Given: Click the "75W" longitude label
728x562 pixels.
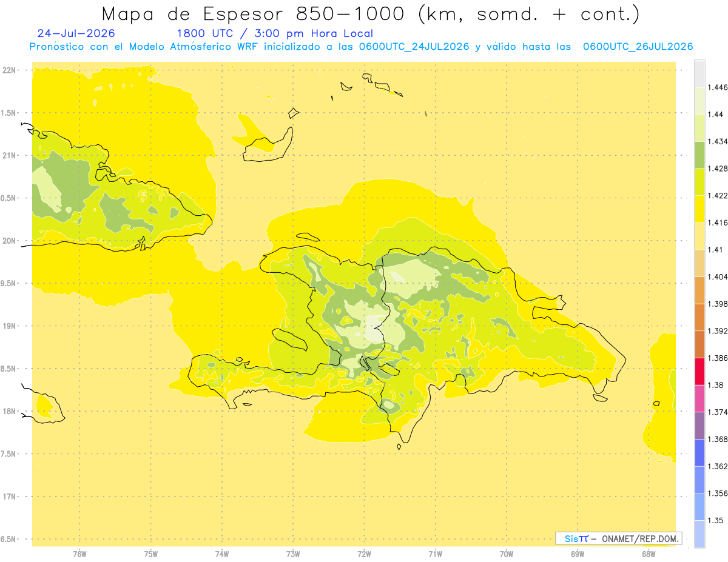Looking at the screenshot, I should (x=150, y=554).
